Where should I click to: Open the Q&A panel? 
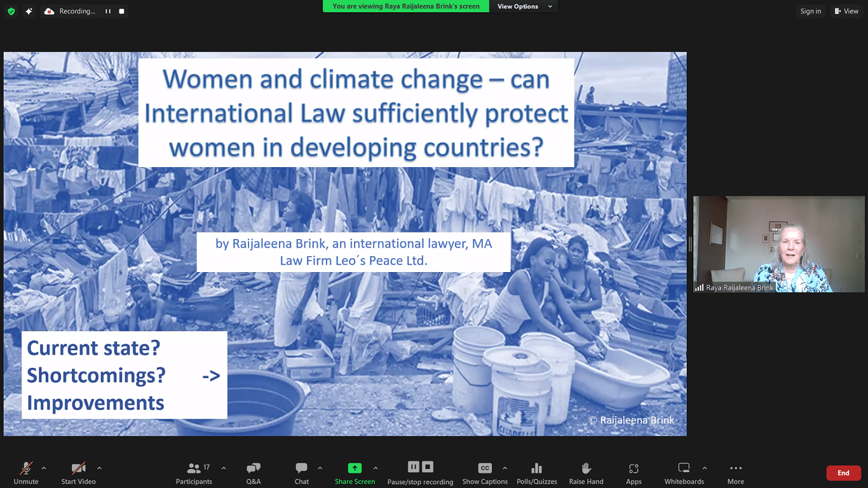(x=253, y=473)
